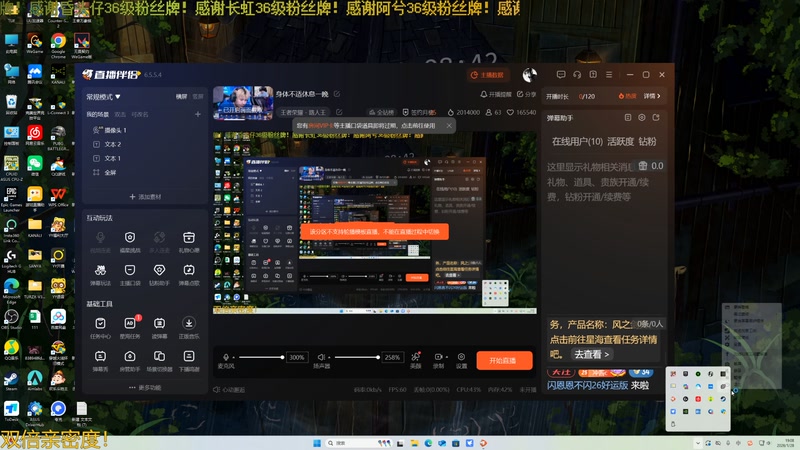The height and width of the screenshot is (450, 800).
Task: Open 设置 settings in bottom control bar
Action: (x=461, y=360)
